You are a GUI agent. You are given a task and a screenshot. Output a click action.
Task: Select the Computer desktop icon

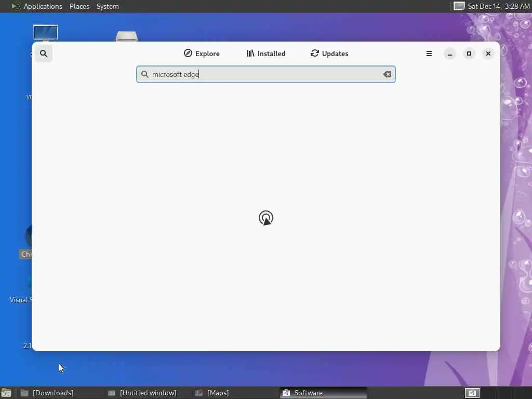[46, 33]
